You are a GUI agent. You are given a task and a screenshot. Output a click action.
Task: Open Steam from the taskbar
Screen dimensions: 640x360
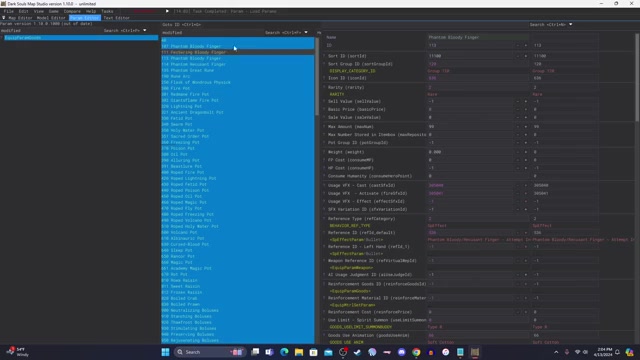coord(358,352)
